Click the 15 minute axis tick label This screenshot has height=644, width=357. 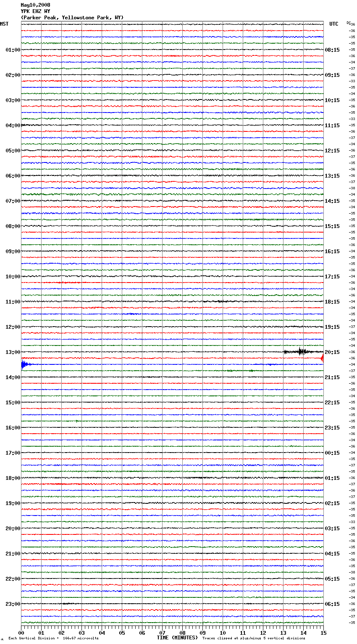pyautogui.click(x=323, y=633)
